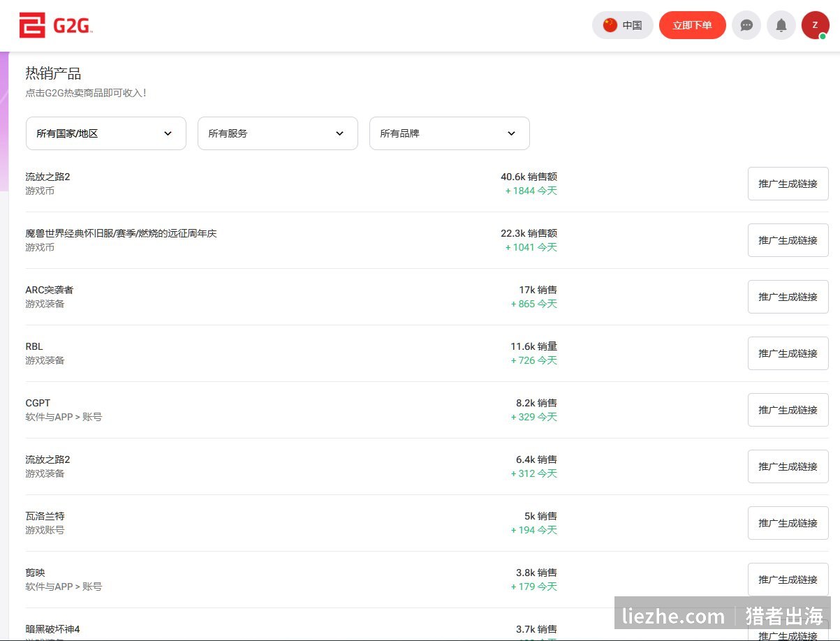Click the 热销产品 heading
Viewport: 840px width, 641px height.
pyautogui.click(x=54, y=73)
